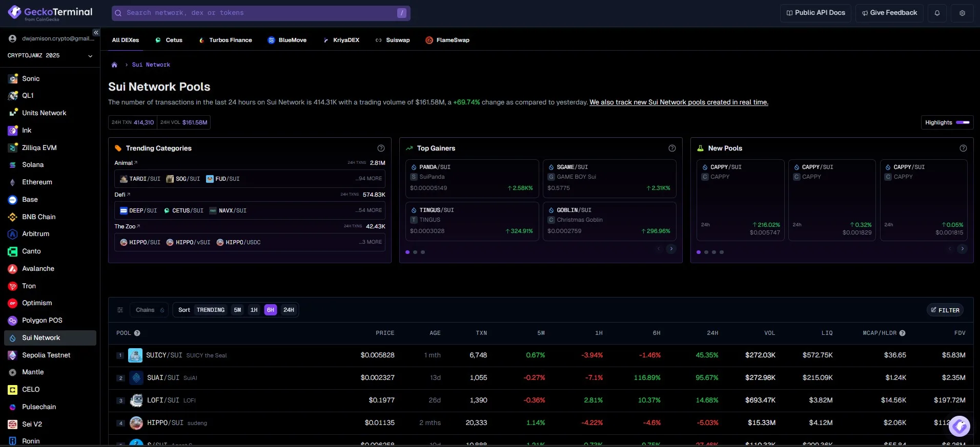Open the Public API Docs button
Screen dimensions: 980x447
point(815,13)
